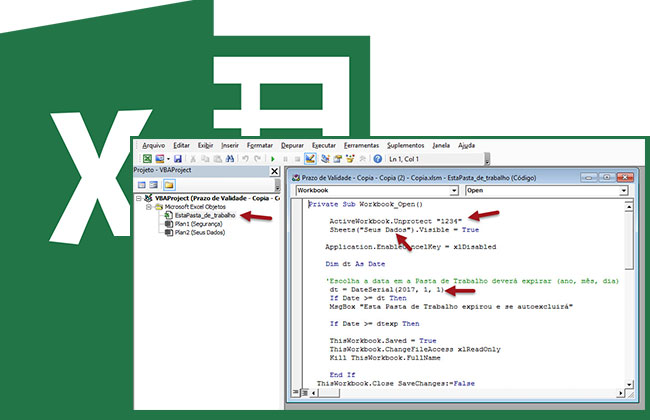650x420 pixels.
Task: Collapse the VBAProject tree node
Action: [139, 199]
